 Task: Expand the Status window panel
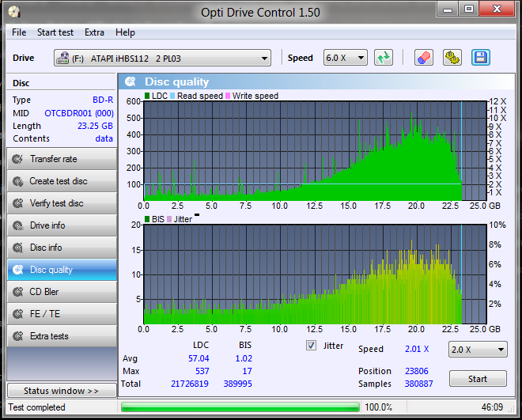[x=62, y=391]
